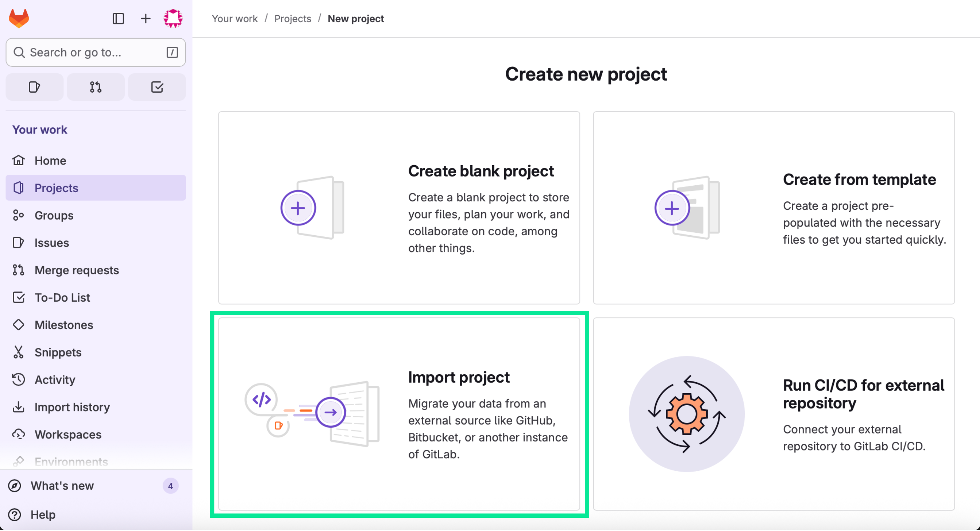Click Projects breadcrumb link

[292, 18]
